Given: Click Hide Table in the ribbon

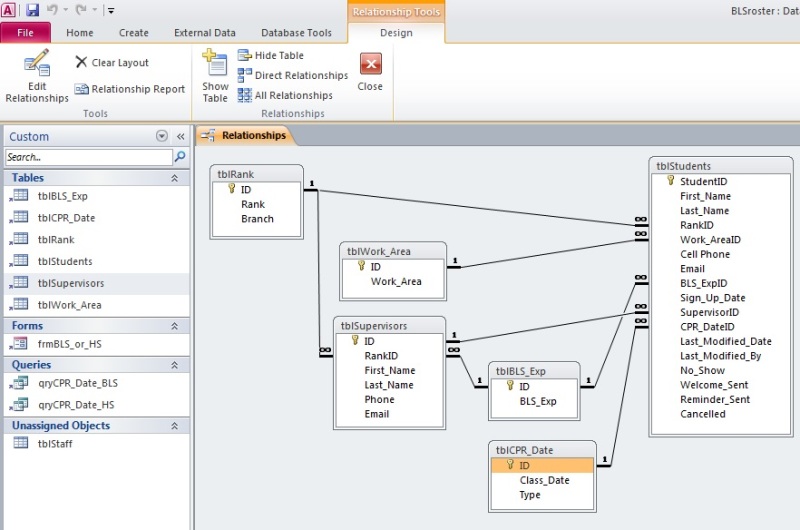Looking at the screenshot, I should (271, 55).
